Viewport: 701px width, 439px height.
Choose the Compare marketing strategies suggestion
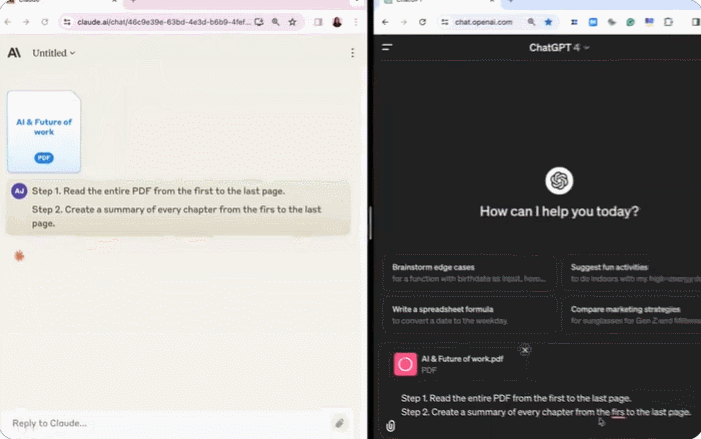pyautogui.click(x=633, y=315)
